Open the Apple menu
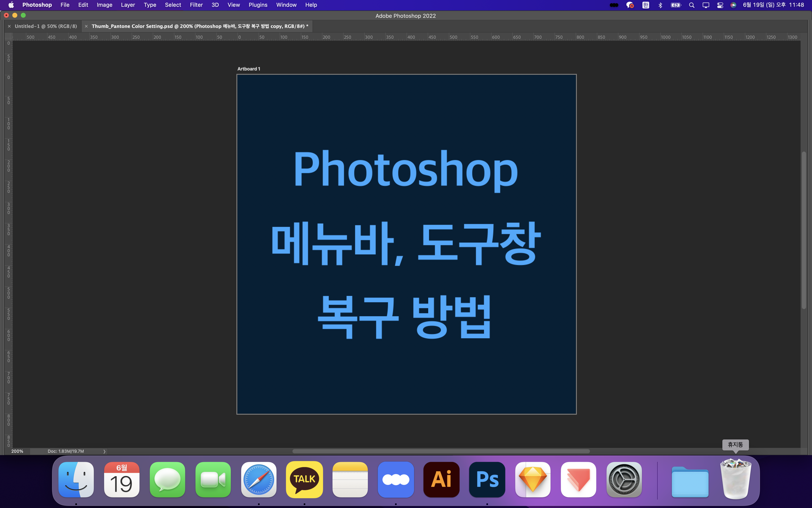This screenshot has height=508, width=812. coord(11,5)
